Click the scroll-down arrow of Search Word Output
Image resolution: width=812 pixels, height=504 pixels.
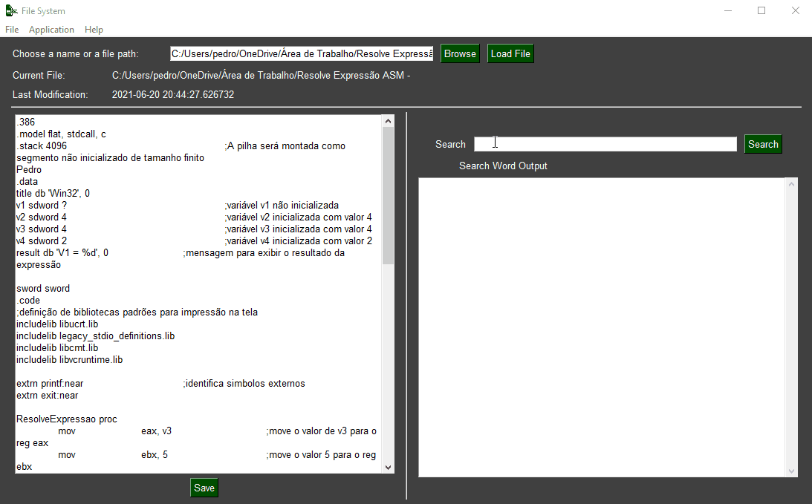pyautogui.click(x=791, y=470)
